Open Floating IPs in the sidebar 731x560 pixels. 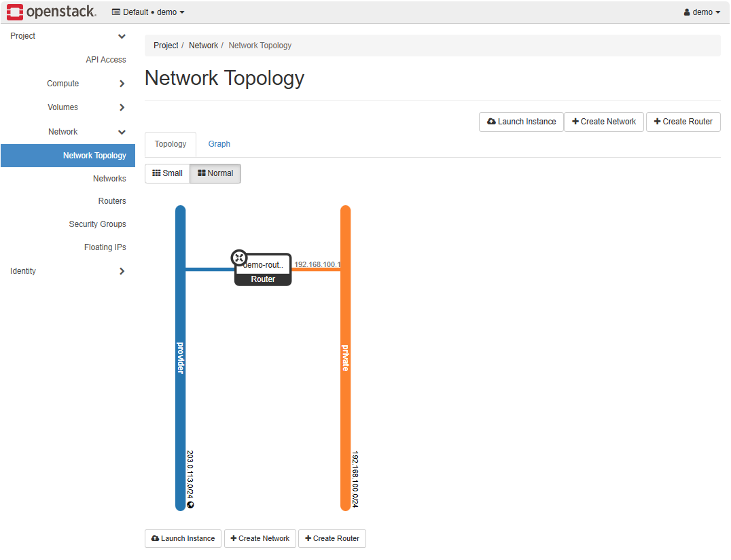click(x=105, y=247)
